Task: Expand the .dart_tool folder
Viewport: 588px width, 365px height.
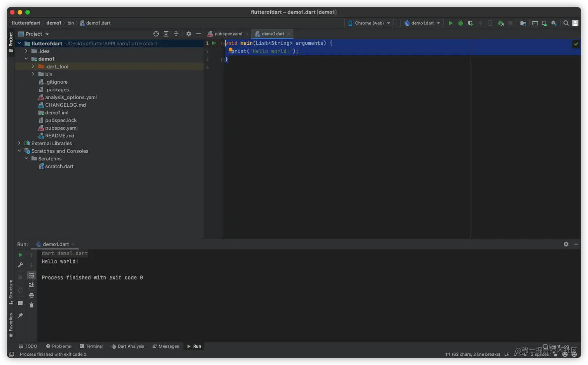Action: [x=33, y=67]
